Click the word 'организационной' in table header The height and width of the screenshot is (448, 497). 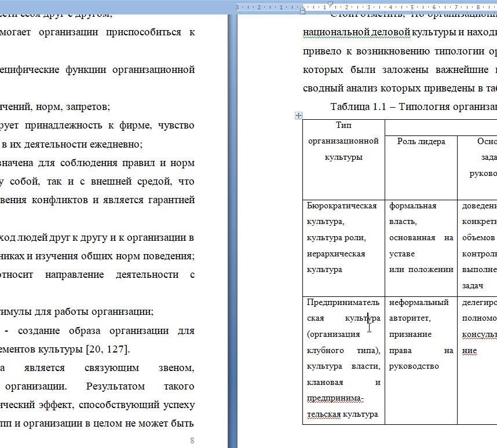coord(343,141)
